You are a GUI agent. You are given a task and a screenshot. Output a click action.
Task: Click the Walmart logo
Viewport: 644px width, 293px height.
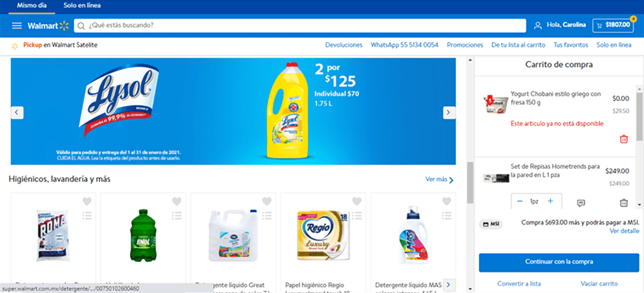click(48, 26)
